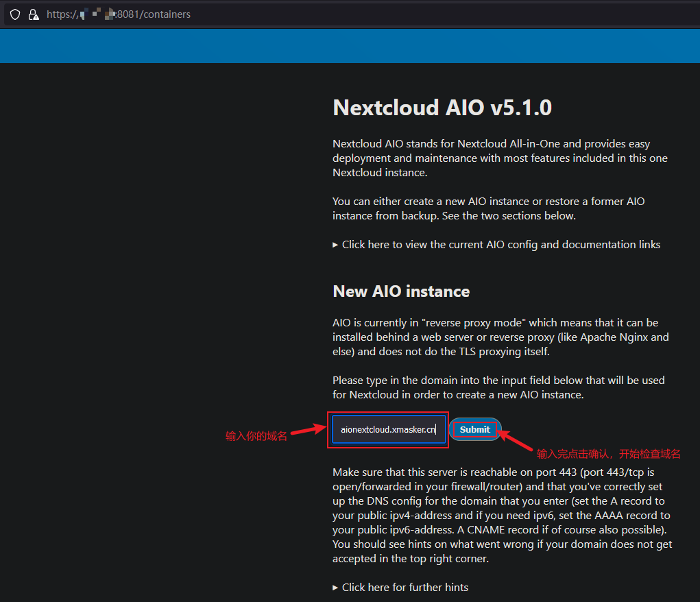This screenshot has width=700, height=602.
Task: Click the paragraph starting 'Nextcloud AIO stands for'
Action: coord(500,158)
